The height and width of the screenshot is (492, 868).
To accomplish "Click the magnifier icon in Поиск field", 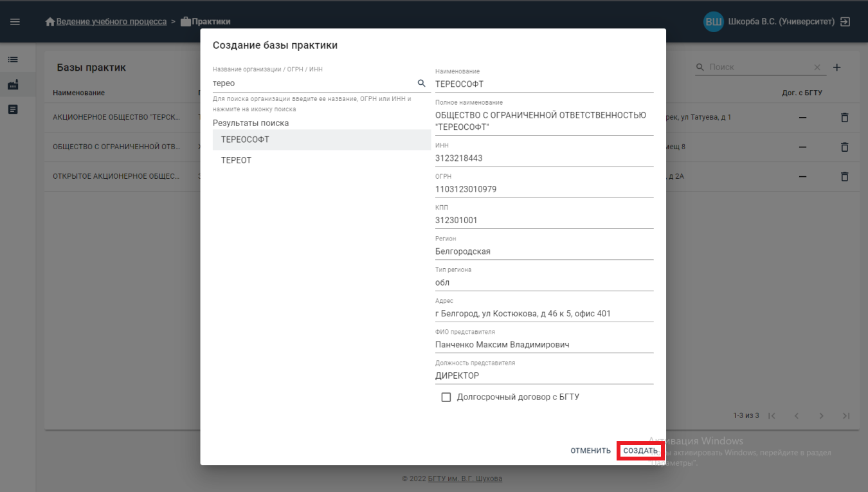I will [700, 67].
